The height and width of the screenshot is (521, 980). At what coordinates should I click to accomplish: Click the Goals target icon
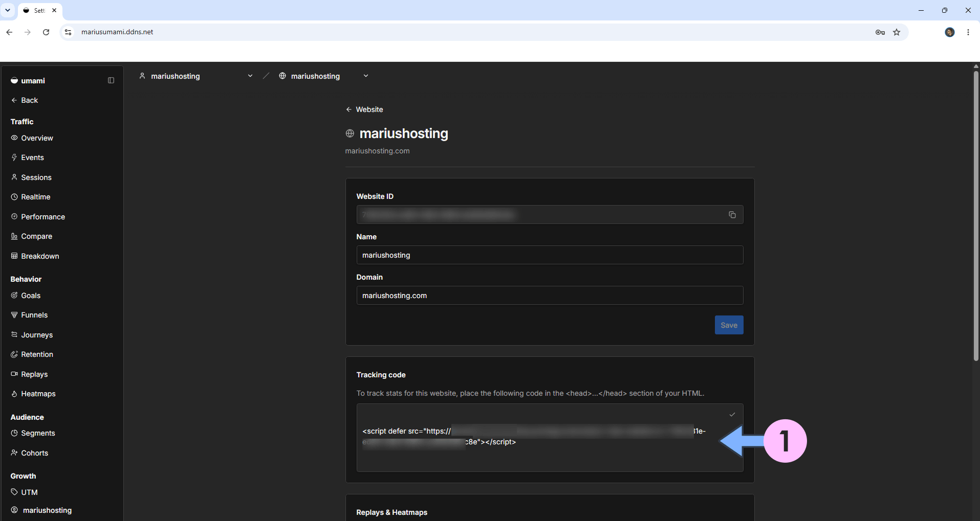(14, 296)
